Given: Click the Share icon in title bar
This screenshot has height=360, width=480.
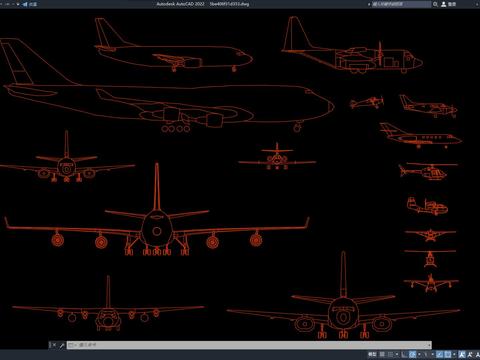Looking at the screenshot, I should pos(25,4).
